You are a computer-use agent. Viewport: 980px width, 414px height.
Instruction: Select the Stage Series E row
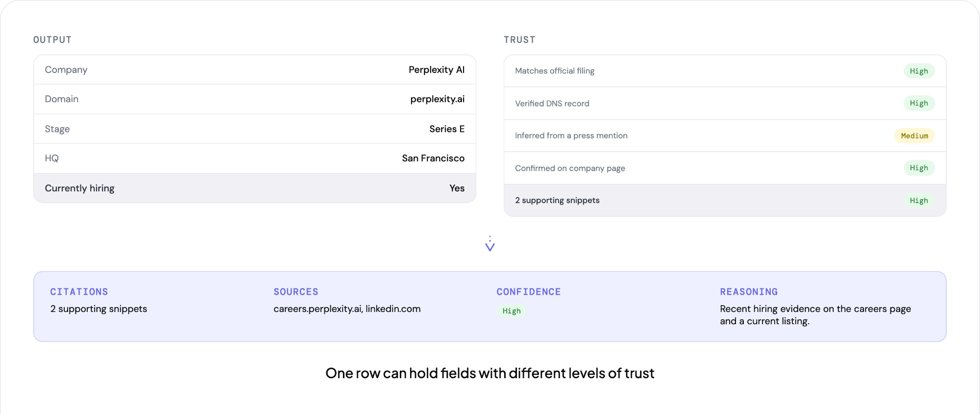[255, 129]
